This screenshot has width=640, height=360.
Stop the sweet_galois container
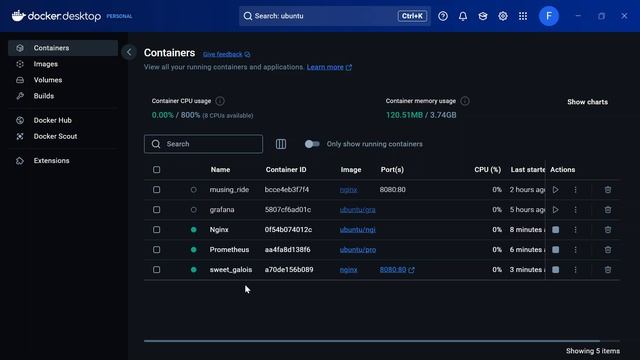click(x=556, y=270)
